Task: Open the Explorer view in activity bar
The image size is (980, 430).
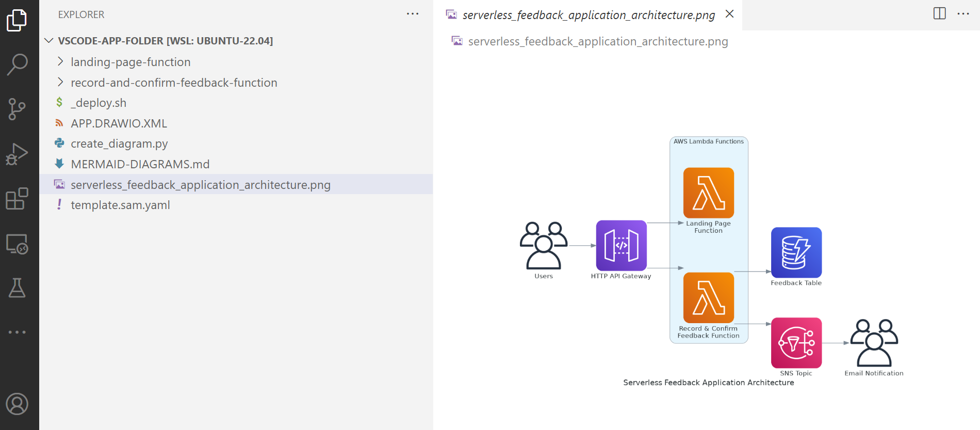Action: click(17, 21)
